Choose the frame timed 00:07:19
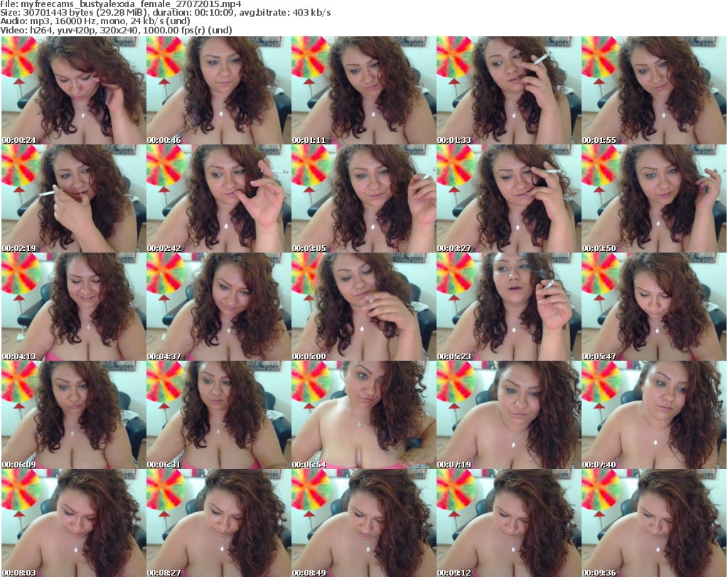Screen dimensions: 728x577 [509, 415]
